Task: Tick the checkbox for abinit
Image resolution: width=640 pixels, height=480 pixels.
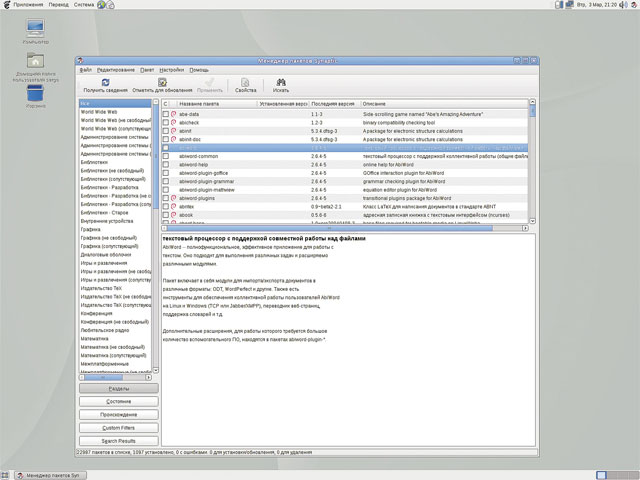Action: (166, 131)
